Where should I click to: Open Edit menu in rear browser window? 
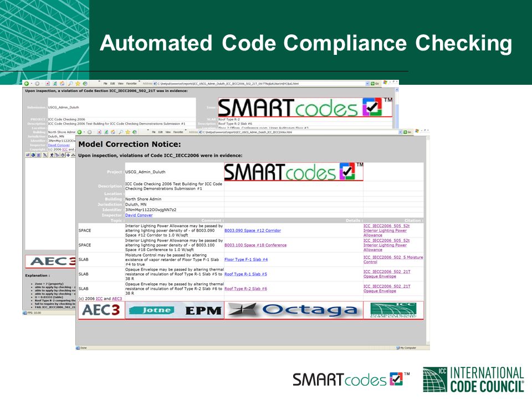[112, 84]
